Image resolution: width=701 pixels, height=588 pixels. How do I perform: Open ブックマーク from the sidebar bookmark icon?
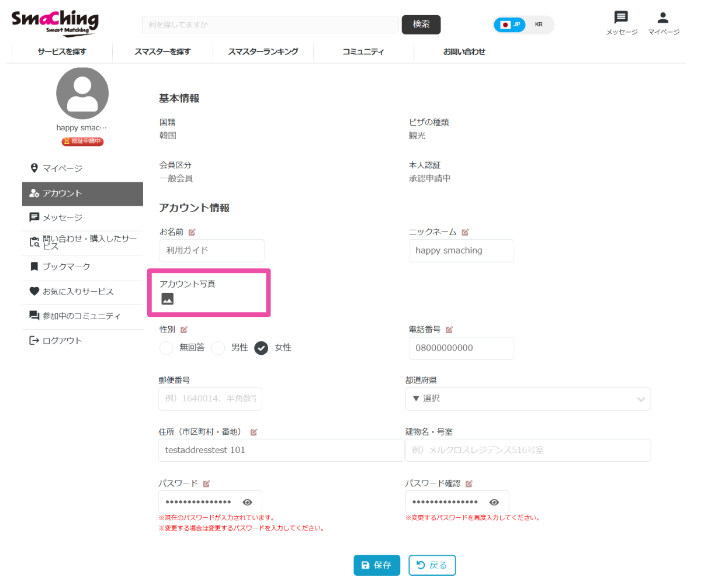click(34, 268)
